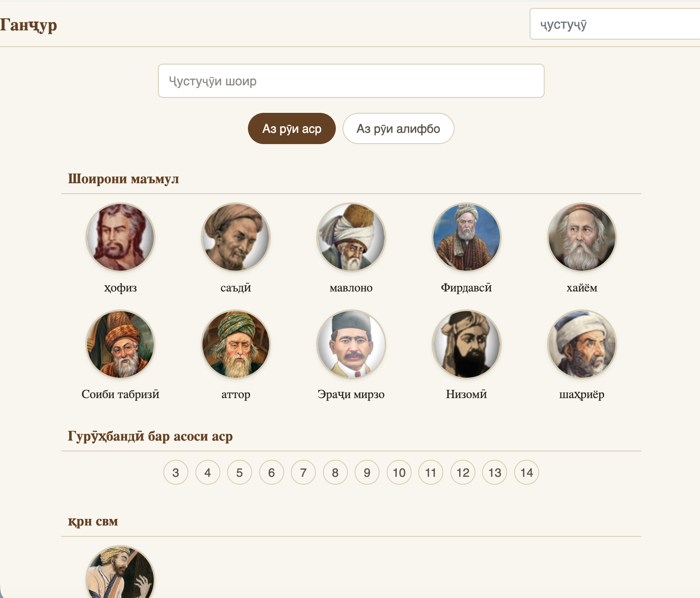Image resolution: width=700 pixels, height=598 pixels.
Task: Focus the header ҷустуҷӯ search box
Action: tap(615, 24)
